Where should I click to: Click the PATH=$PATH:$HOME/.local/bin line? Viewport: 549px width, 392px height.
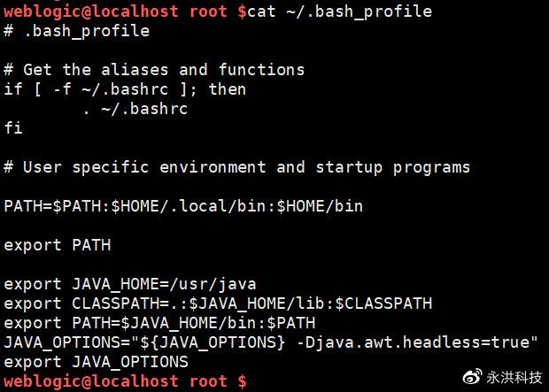[183, 206]
